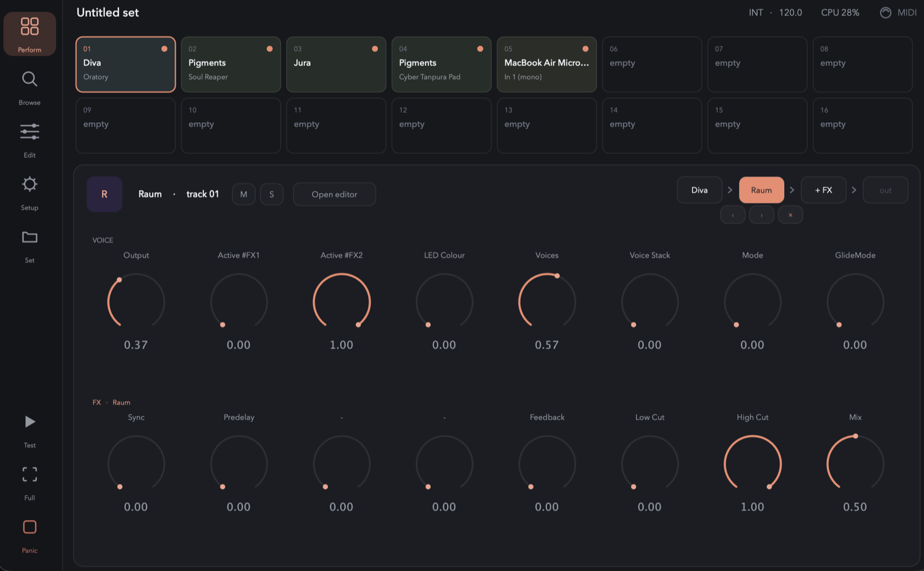924x571 pixels.
Task: Click empty slot 07
Action: click(x=757, y=65)
